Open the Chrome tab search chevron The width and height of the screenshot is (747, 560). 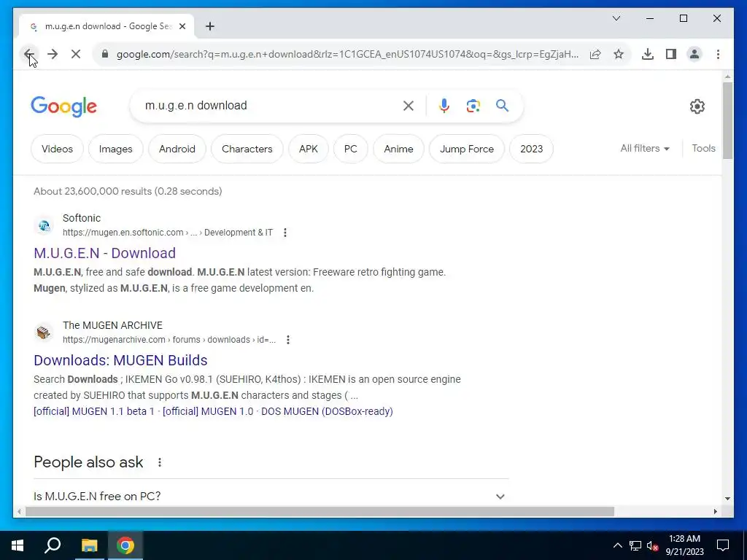point(616,18)
